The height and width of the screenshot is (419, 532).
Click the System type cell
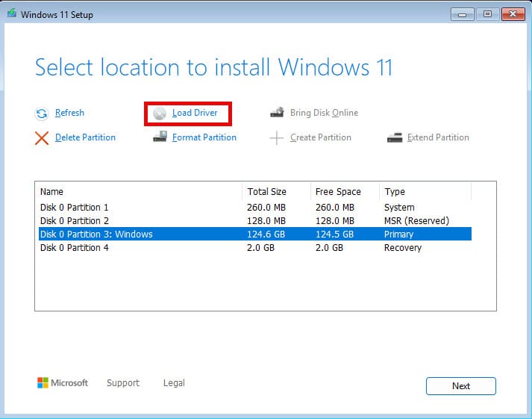399,208
